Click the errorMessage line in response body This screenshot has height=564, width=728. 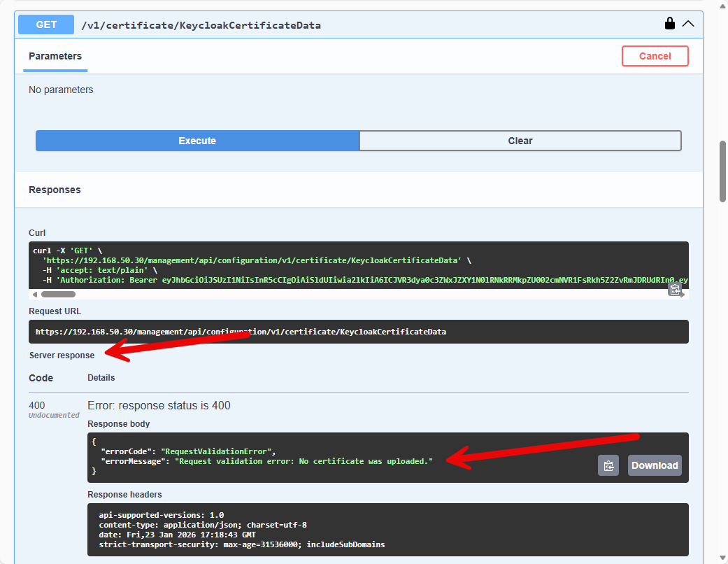click(x=267, y=461)
